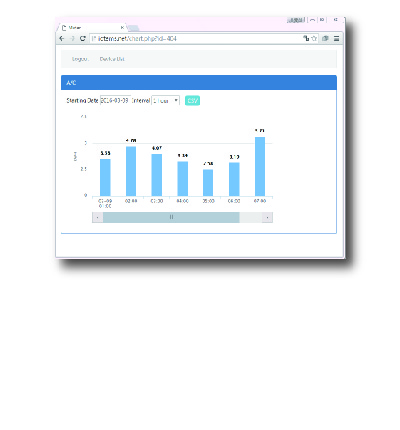Image resolution: width=400 pixels, height=430 pixels.
Task: Close the Meter browser tab
Action: (x=122, y=28)
